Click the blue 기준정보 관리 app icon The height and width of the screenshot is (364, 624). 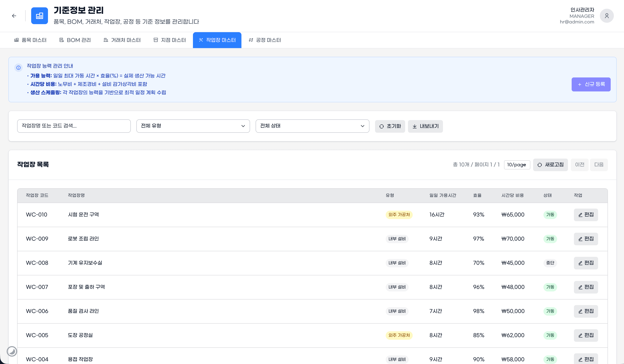click(x=39, y=16)
